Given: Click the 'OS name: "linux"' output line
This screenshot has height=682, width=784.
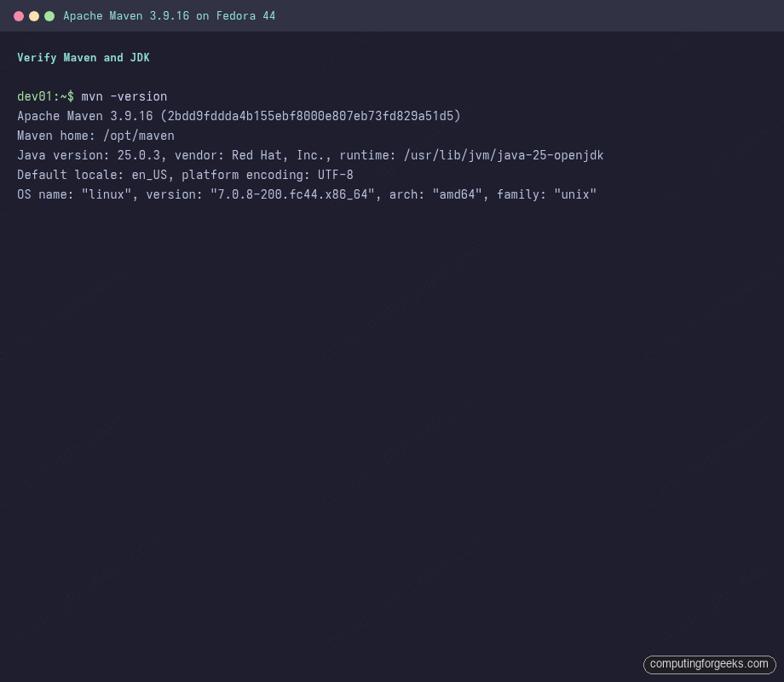Looking at the screenshot, I should tap(307, 194).
